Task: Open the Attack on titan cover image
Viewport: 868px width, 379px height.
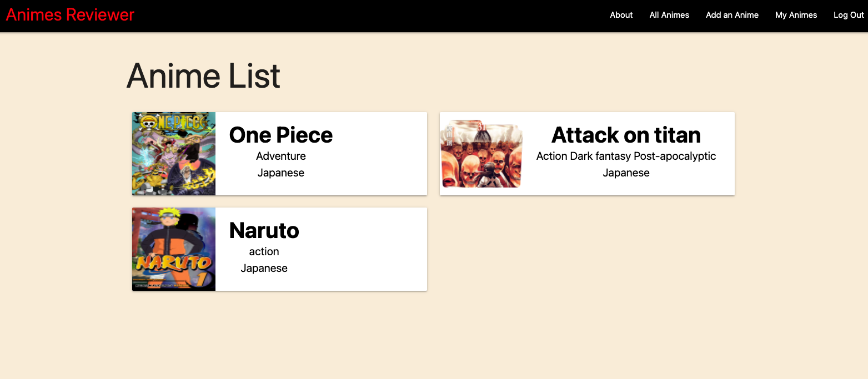Action: pos(481,154)
